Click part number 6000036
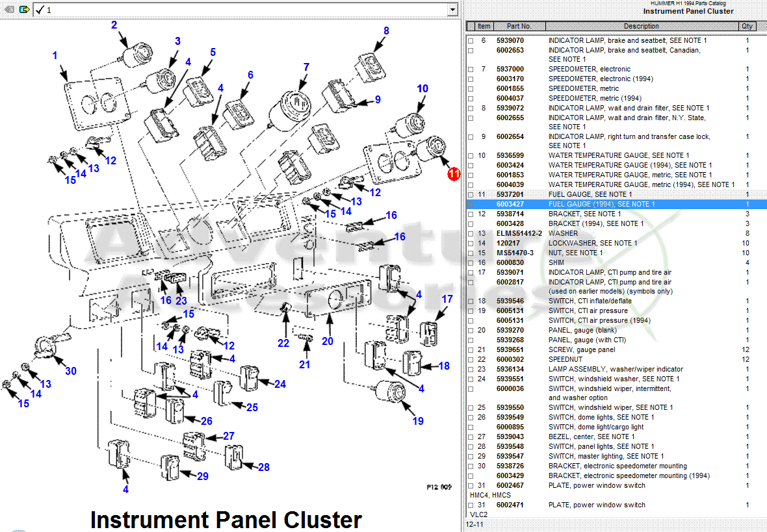The height and width of the screenshot is (532, 767). click(x=510, y=388)
